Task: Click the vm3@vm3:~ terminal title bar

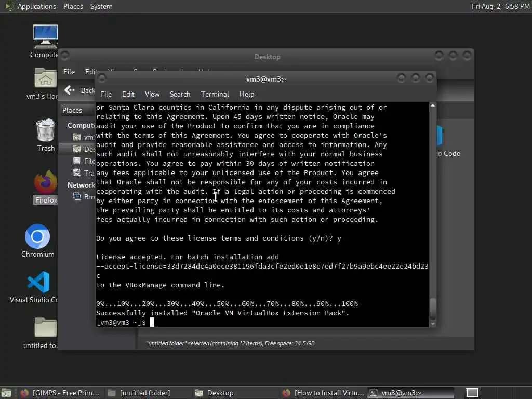Action: point(267,79)
